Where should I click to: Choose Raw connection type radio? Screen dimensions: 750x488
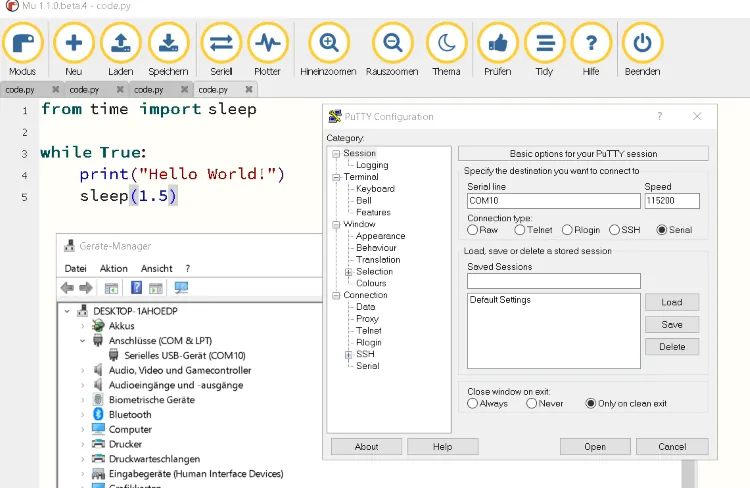tap(473, 230)
